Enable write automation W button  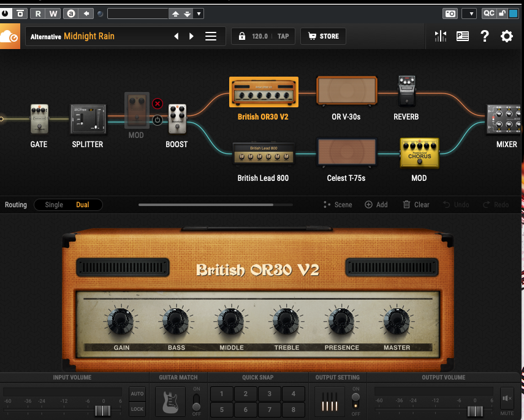tap(53, 13)
